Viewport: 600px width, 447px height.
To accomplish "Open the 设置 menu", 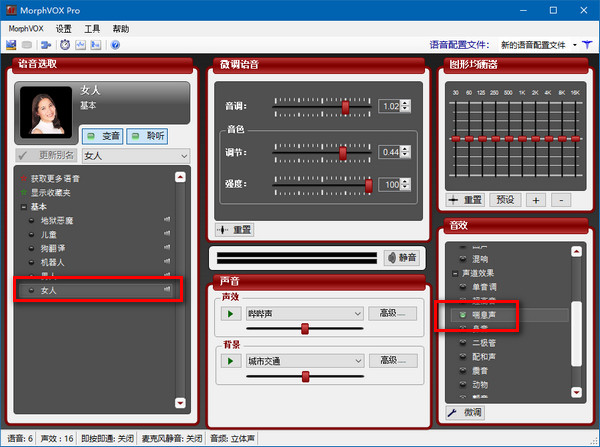I will click(x=64, y=29).
